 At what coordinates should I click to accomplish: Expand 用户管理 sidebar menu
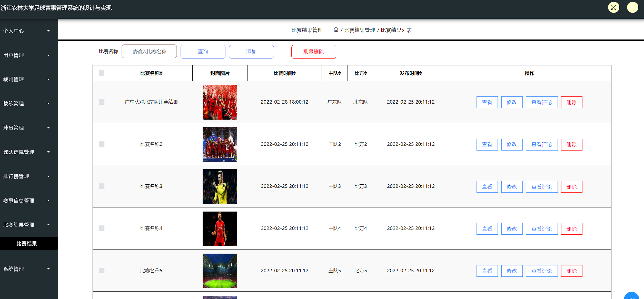pos(26,55)
